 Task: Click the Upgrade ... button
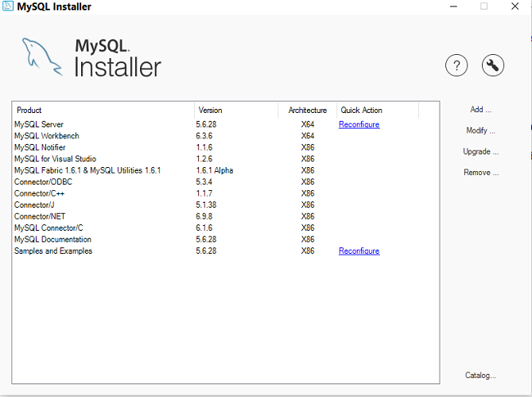pos(480,152)
